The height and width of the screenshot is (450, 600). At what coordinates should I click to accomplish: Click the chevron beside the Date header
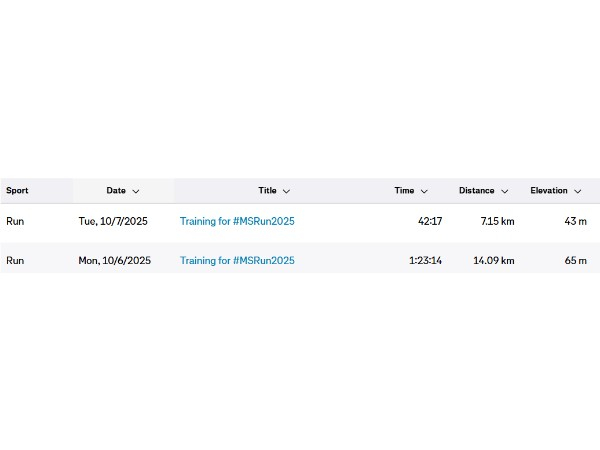click(x=136, y=191)
